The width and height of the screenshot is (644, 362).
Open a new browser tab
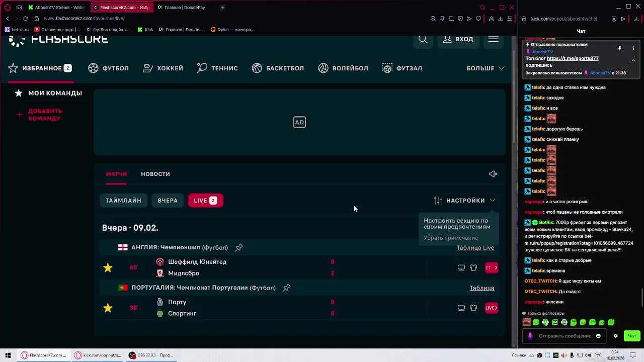coord(222,8)
